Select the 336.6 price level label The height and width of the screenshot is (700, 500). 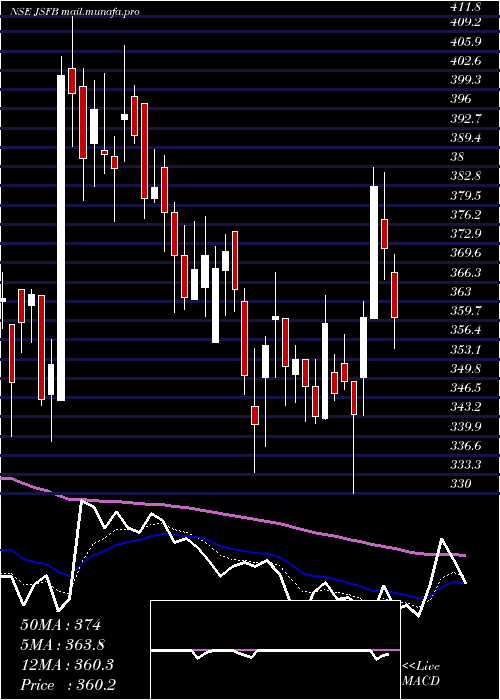click(466, 446)
